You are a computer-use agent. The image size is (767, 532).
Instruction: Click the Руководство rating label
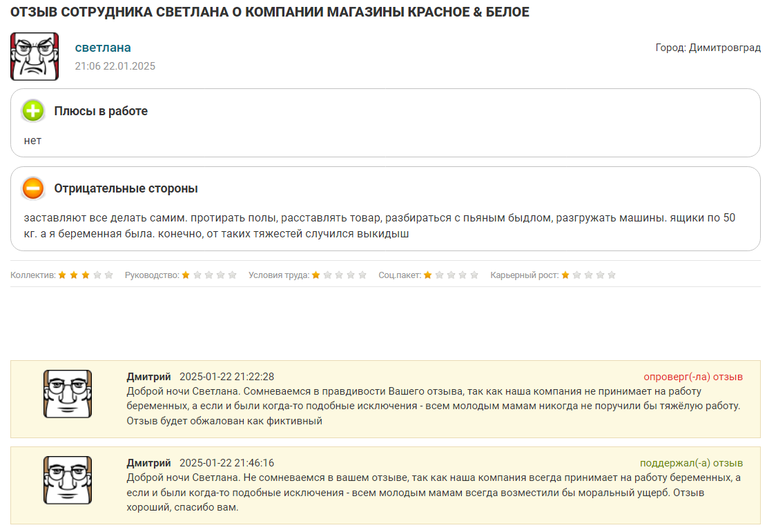(x=152, y=275)
